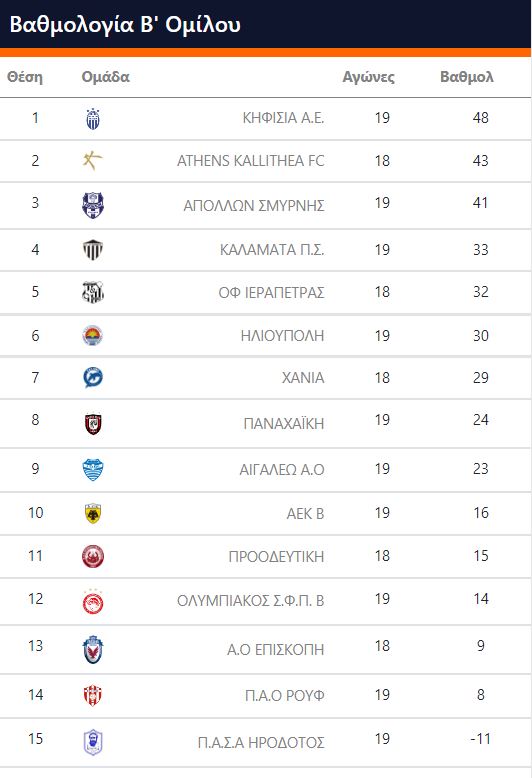Image resolution: width=532 pixels, height=778 pixels.
Task: Click the ΠΑΝΑΧΑΪΚΗ red-black crest
Action: [x=93, y=424]
